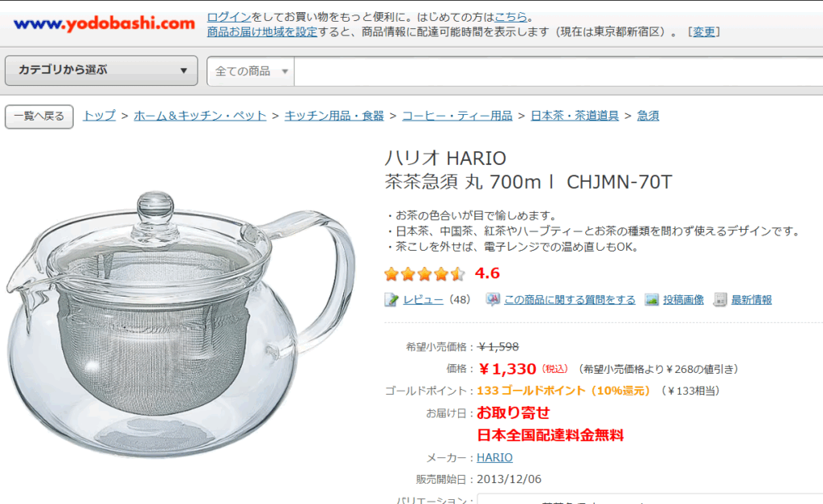Open ホーム&キッチン・ペット breadcrumb category
This screenshot has width=823, height=504.
click(200, 116)
